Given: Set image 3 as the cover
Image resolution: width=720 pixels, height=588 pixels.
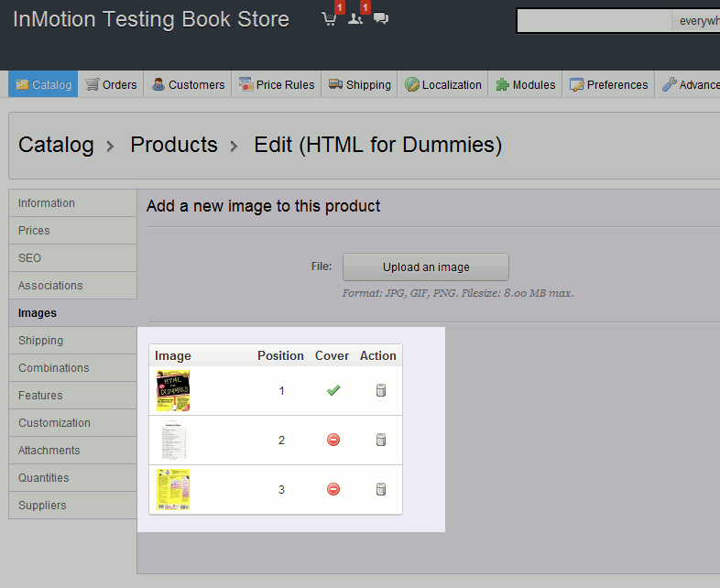Looking at the screenshot, I should click(333, 490).
